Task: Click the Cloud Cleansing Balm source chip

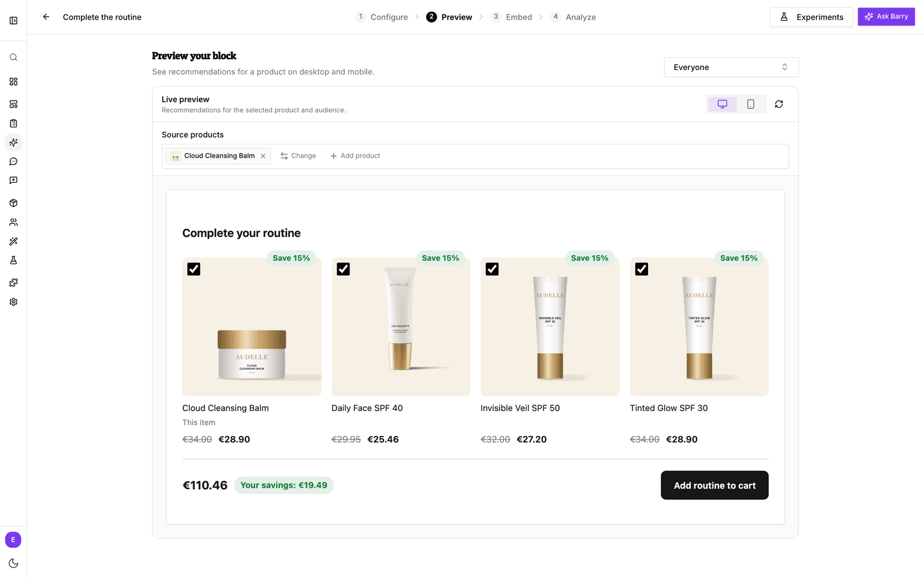Action: [218, 156]
